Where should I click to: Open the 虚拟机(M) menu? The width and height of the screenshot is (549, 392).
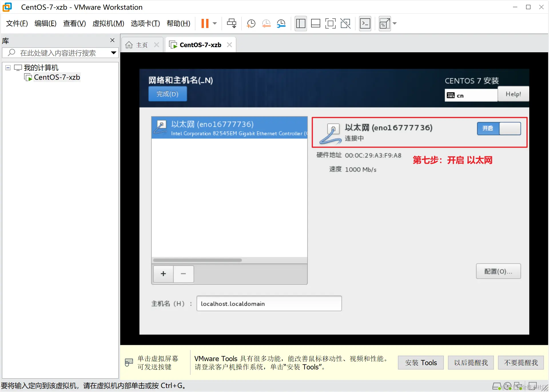point(108,23)
